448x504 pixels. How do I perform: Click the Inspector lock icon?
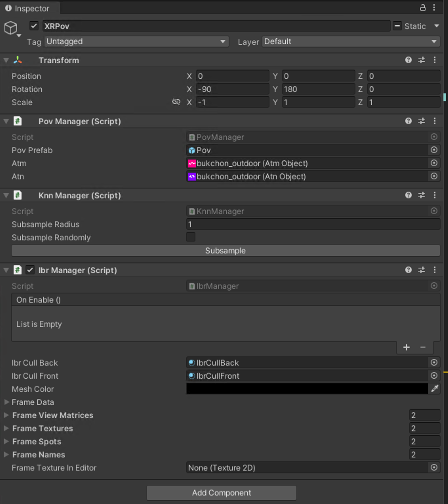pos(423,8)
